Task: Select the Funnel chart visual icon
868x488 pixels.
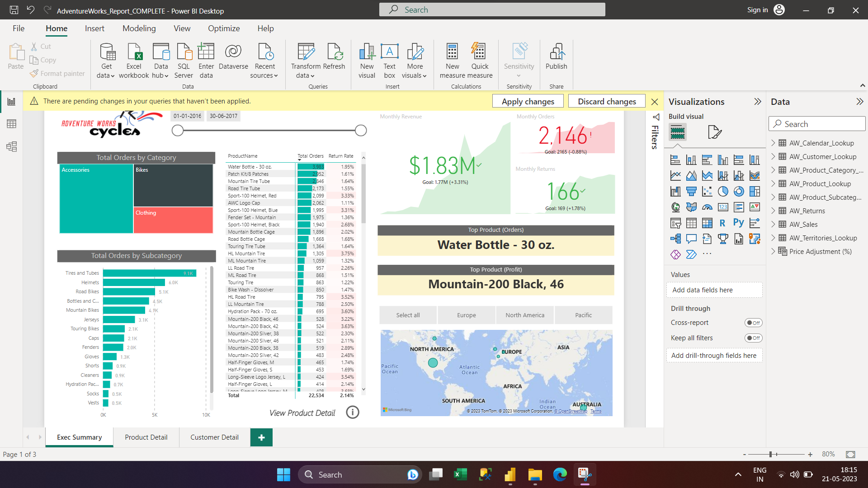Action: [x=691, y=192]
